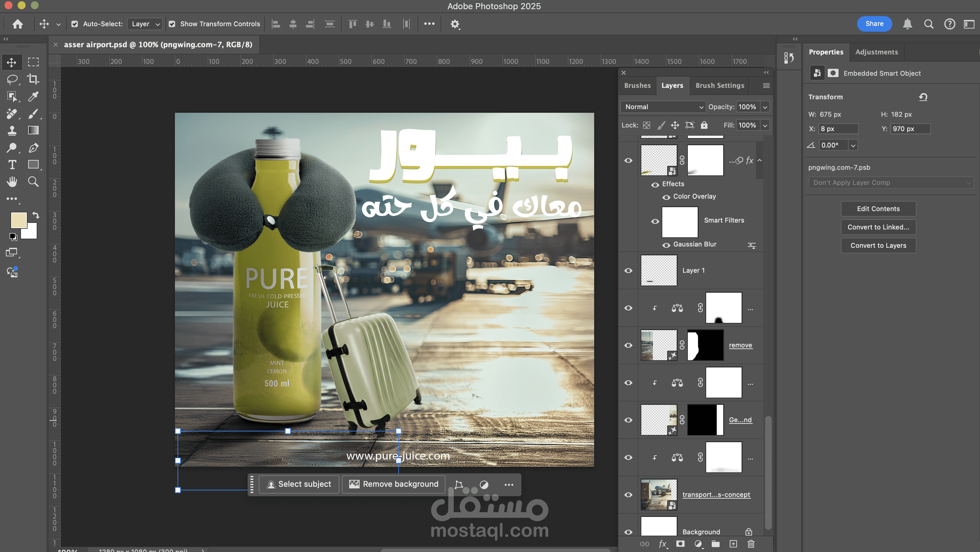980x552 pixels.
Task: Select the Lasso tool
Action: pos(12,79)
